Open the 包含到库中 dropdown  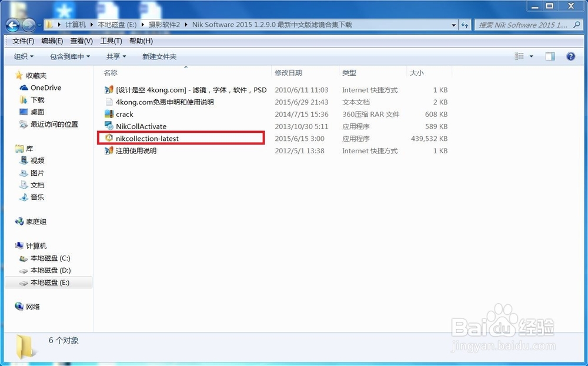pyautogui.click(x=70, y=56)
